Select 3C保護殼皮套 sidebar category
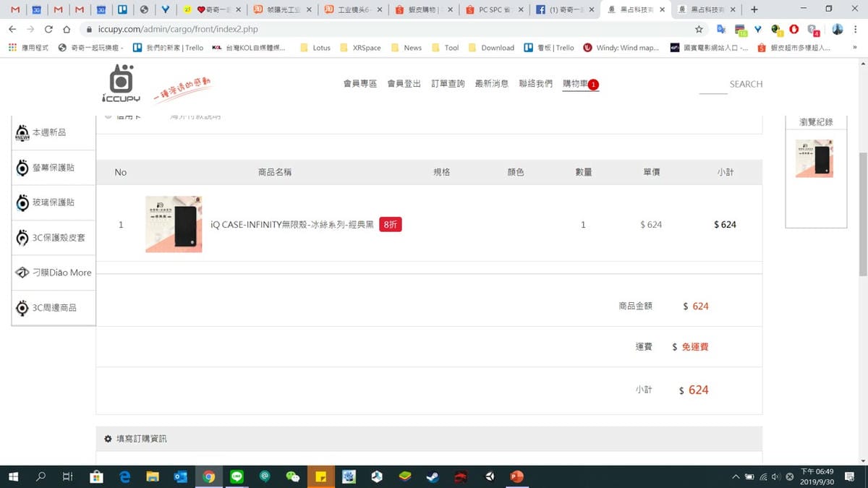The image size is (868, 488). pos(54,238)
